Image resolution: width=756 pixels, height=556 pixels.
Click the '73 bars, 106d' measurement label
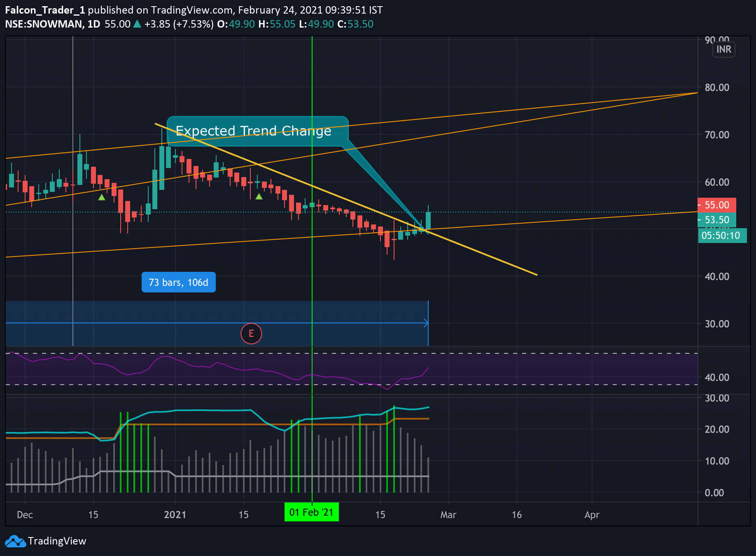pyautogui.click(x=178, y=282)
